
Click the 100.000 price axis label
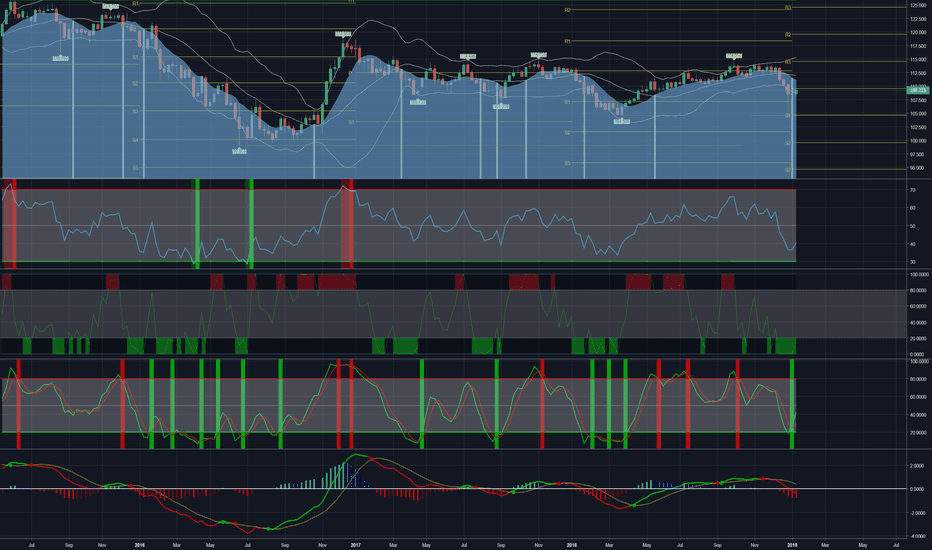[918, 141]
